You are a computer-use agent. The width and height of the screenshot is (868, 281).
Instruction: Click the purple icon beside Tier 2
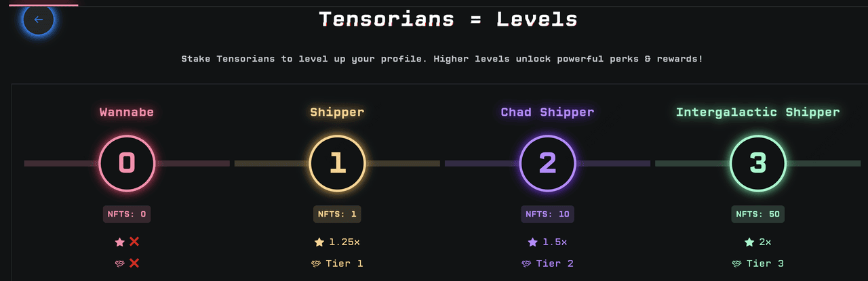[526, 263]
